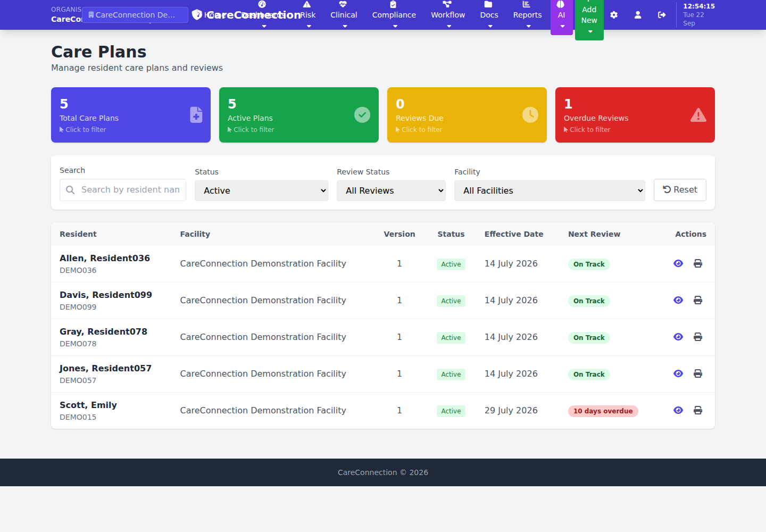Filter by Overdue Reviews card

635,115
